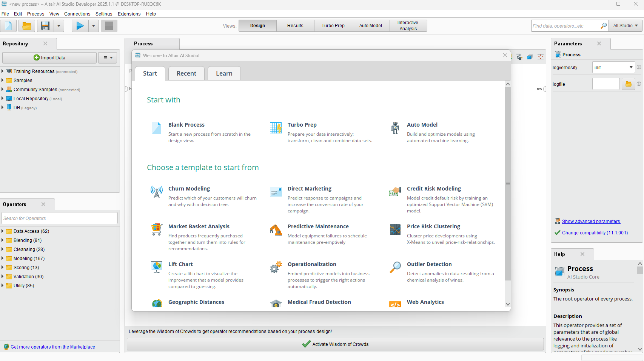The image size is (644, 361).
Task: Click Get more operators from the Marketplace link
Action: [53, 347]
